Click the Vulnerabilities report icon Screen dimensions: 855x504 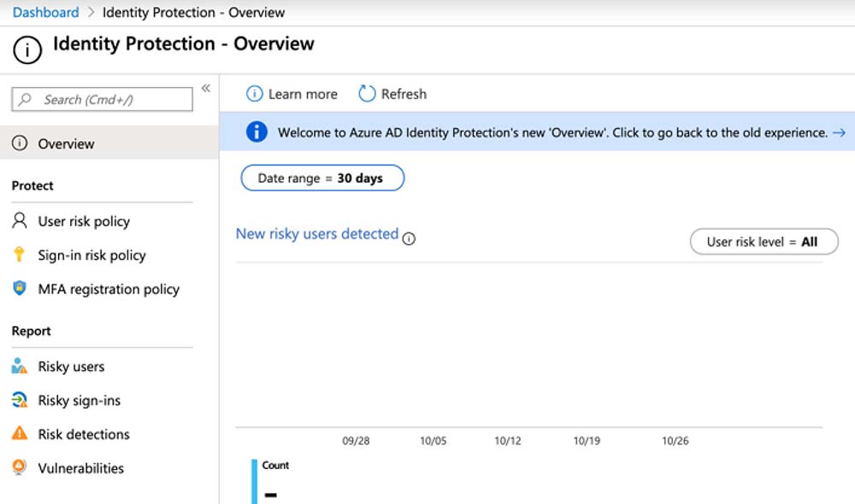tap(20, 468)
